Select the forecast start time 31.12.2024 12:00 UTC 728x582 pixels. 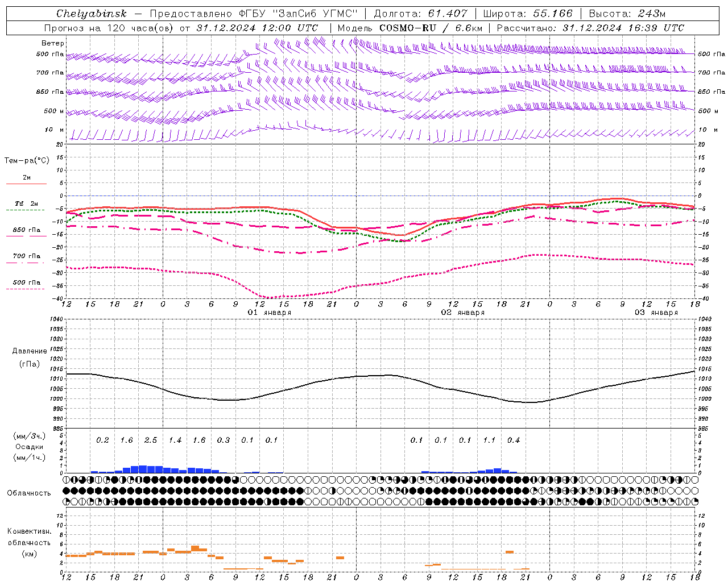[257, 28]
